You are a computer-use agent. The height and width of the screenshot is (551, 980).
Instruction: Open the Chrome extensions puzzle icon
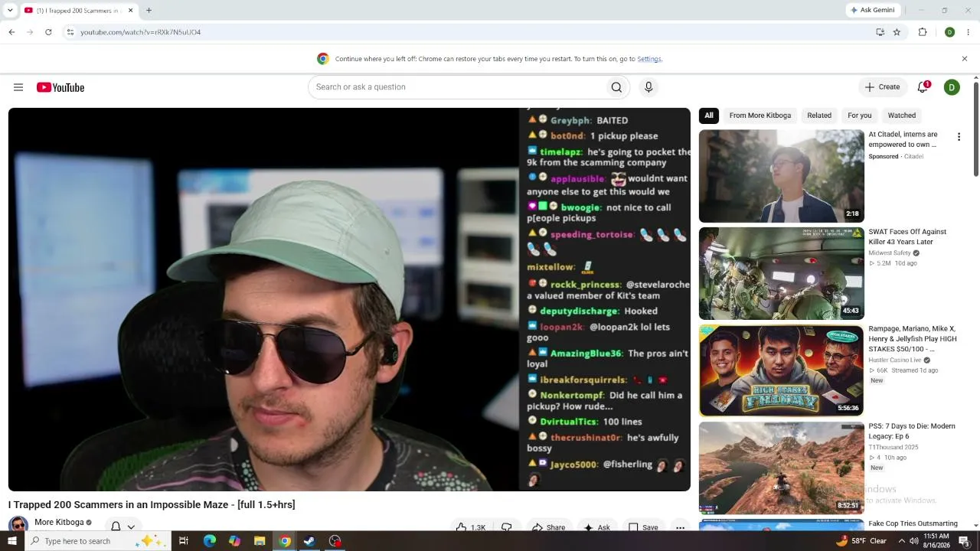[x=923, y=32]
